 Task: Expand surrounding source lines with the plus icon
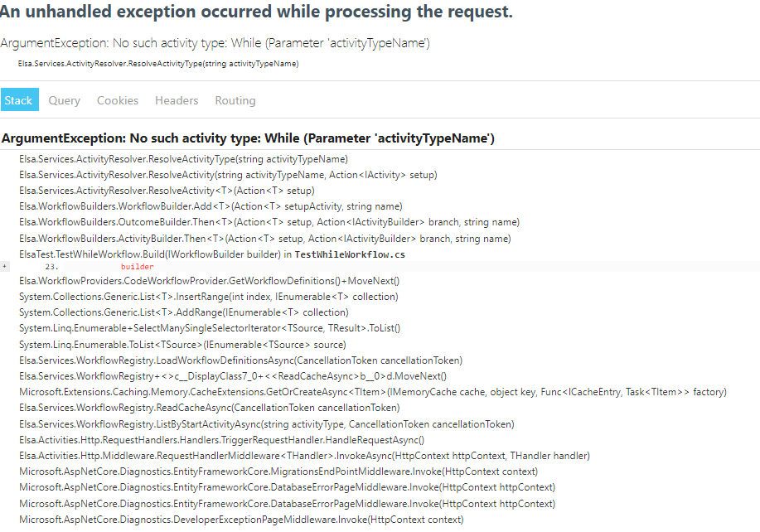click(5, 266)
